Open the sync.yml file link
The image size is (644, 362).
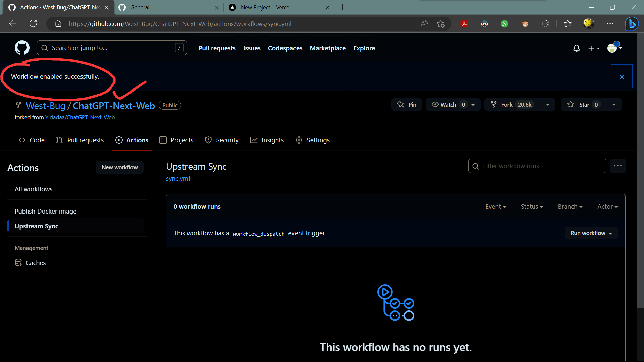click(178, 179)
